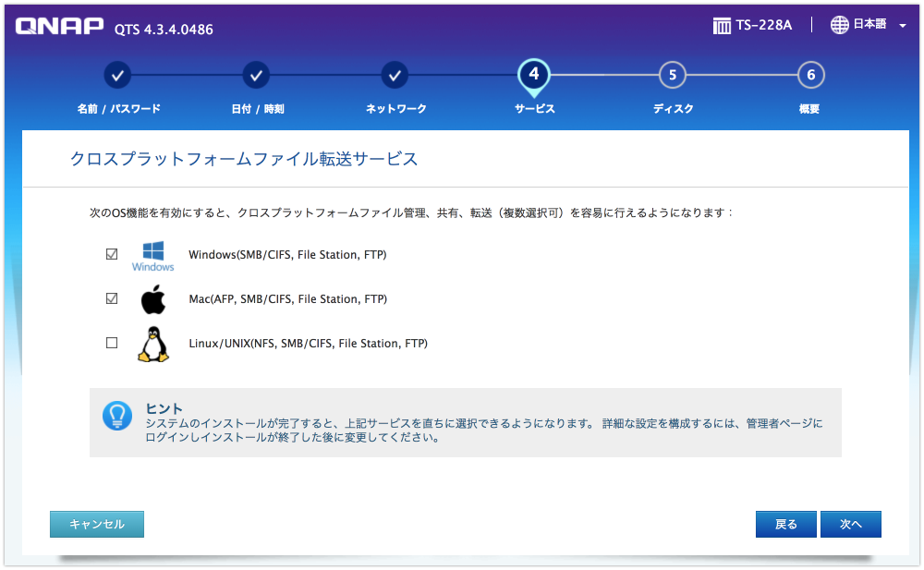This screenshot has width=924, height=570.
Task: Click the Windows logo icon
Action: click(152, 253)
